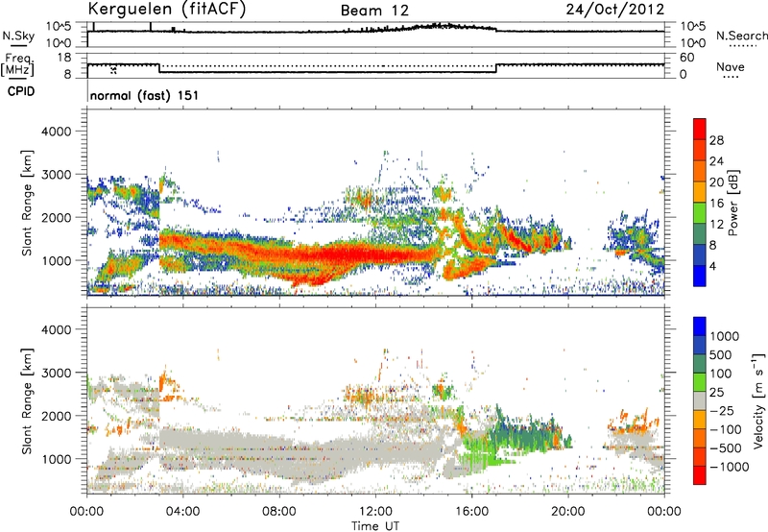Click the velocity panel 'Slant Range [km]' label
This screenshot has width=768, height=532.
tap(27, 401)
